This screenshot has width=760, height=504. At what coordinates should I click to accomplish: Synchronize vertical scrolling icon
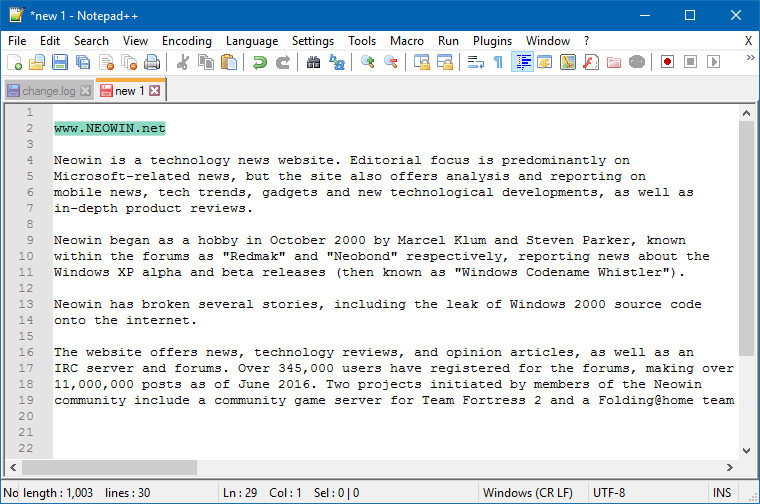point(422,62)
